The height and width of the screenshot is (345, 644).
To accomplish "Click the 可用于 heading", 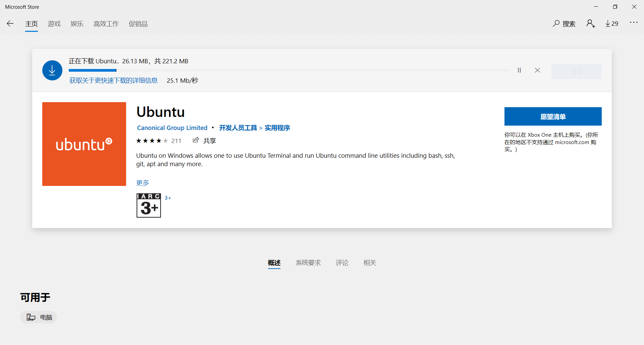I will 35,297.
